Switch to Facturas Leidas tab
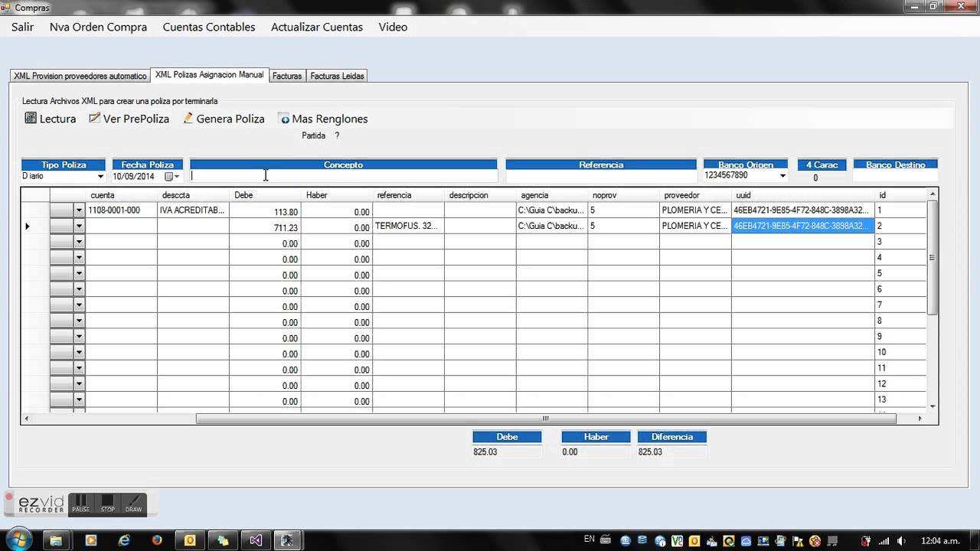 [x=337, y=76]
